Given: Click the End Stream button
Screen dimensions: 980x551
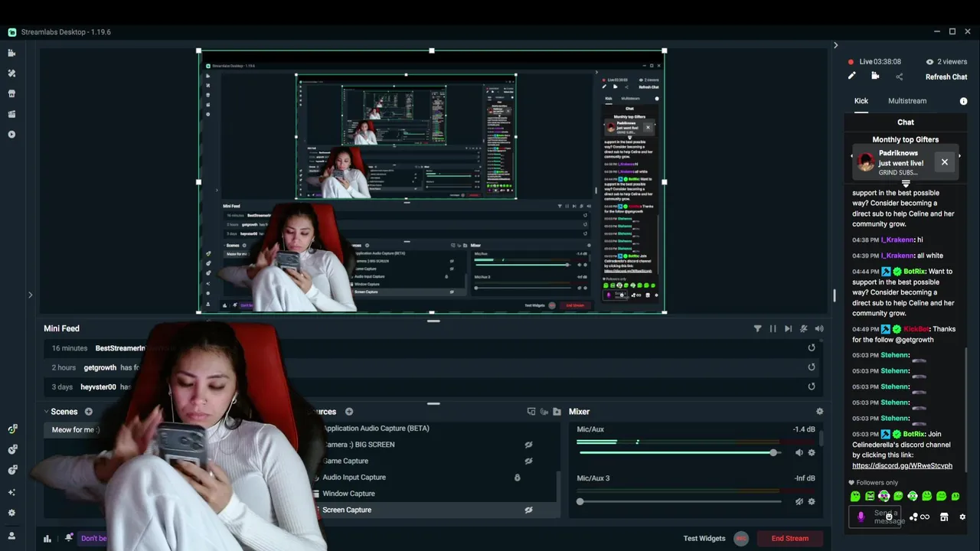Looking at the screenshot, I should click(790, 538).
